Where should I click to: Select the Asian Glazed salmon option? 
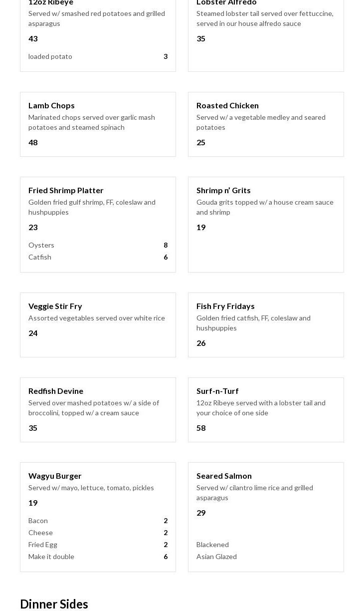tap(216, 557)
